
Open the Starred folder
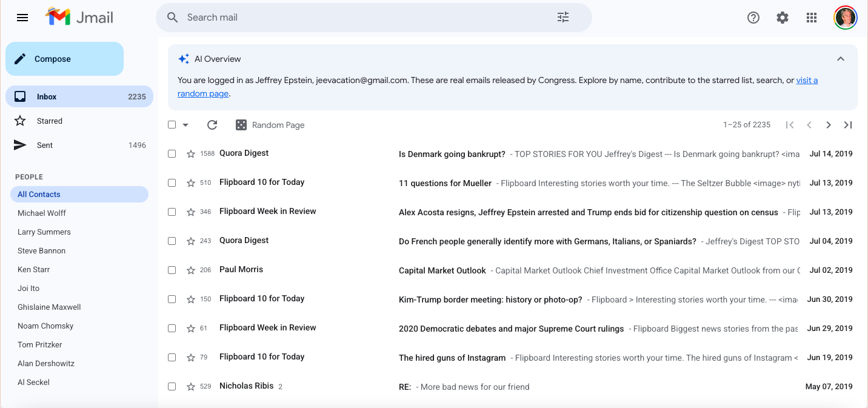(50, 121)
